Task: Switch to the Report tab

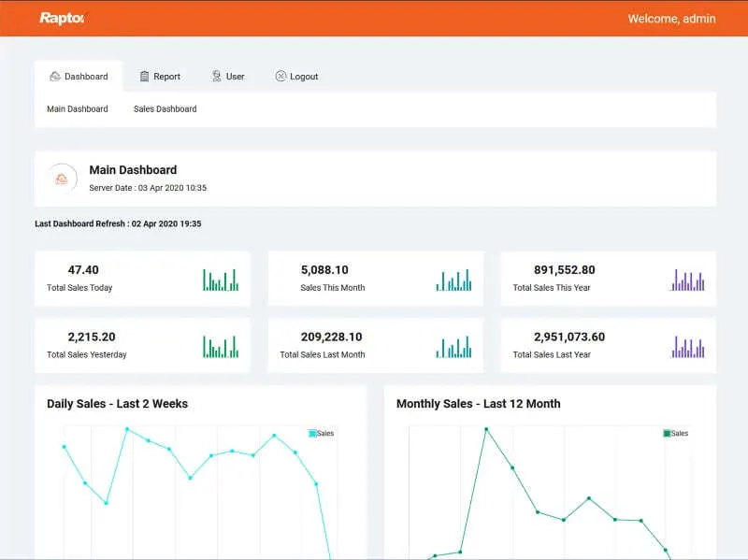Action: 159,77
